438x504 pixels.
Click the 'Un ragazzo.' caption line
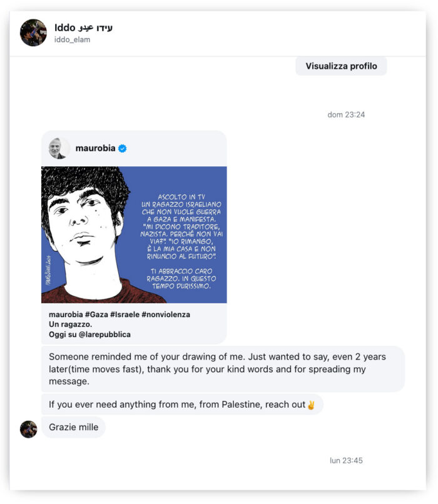coord(70,324)
